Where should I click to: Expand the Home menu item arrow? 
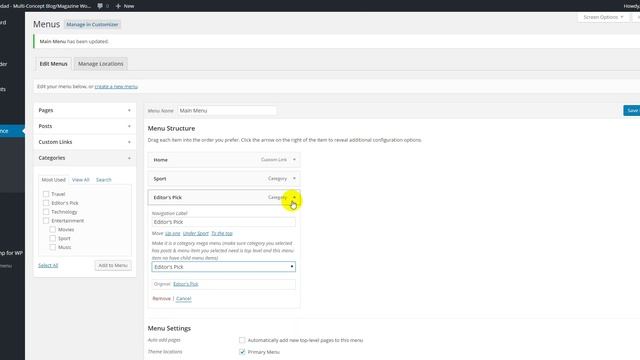[x=294, y=160]
